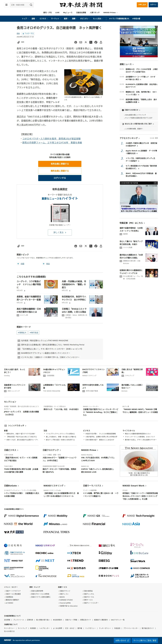Open the cricket product article photo
The image size is (162, 644).
[84, 82]
